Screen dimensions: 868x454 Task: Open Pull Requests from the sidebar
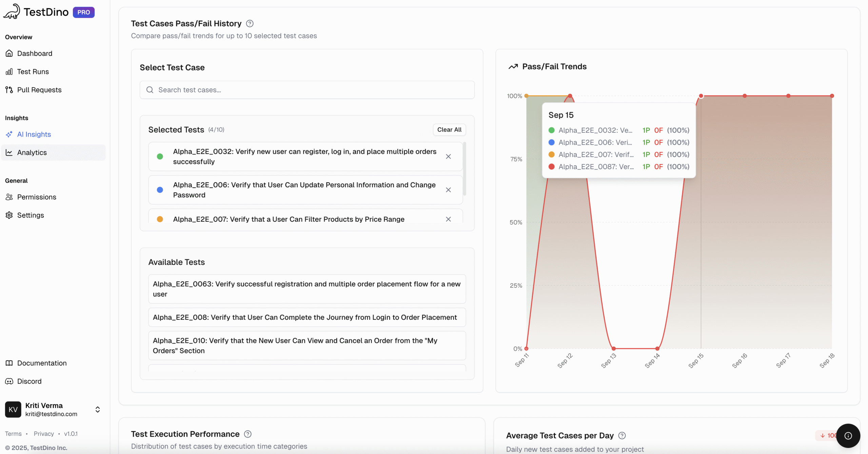point(39,89)
